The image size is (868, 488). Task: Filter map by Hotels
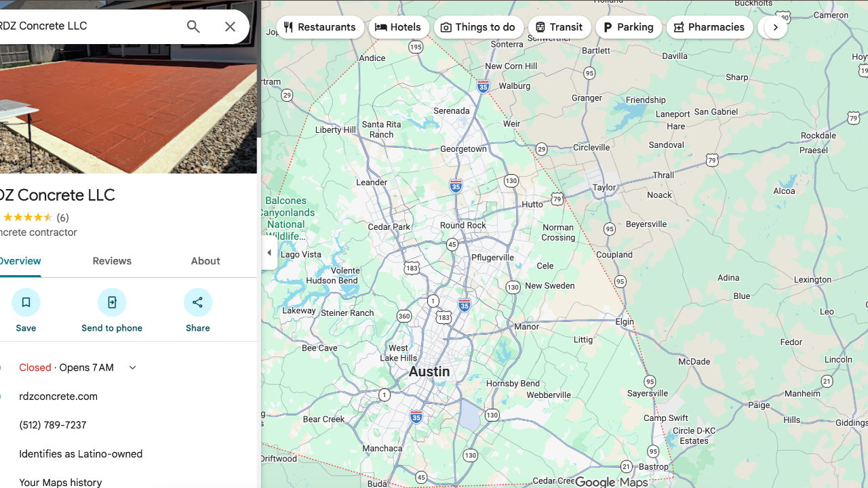[399, 27]
